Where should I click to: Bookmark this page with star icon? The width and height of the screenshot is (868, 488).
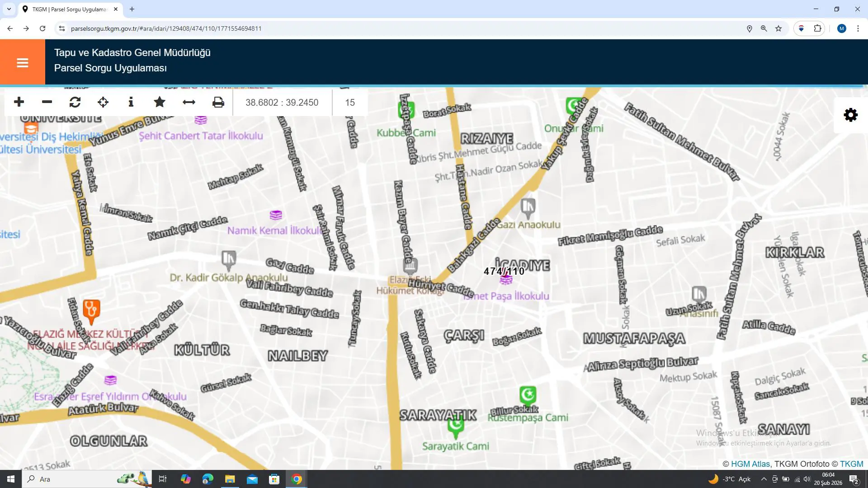click(x=778, y=28)
